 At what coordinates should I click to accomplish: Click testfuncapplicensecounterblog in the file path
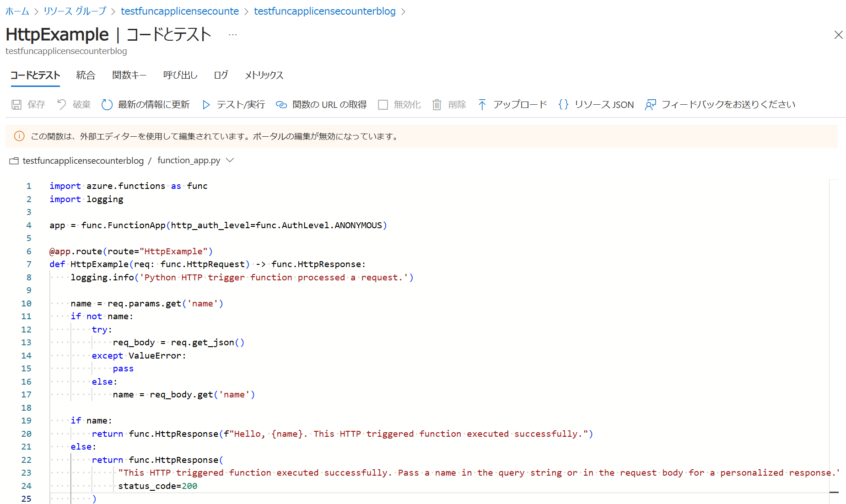[83, 161]
